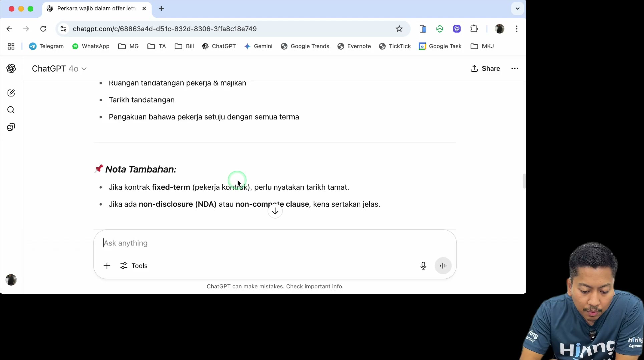Open user profile avatar in sidebar
The image size is (644, 360).
[11, 280]
